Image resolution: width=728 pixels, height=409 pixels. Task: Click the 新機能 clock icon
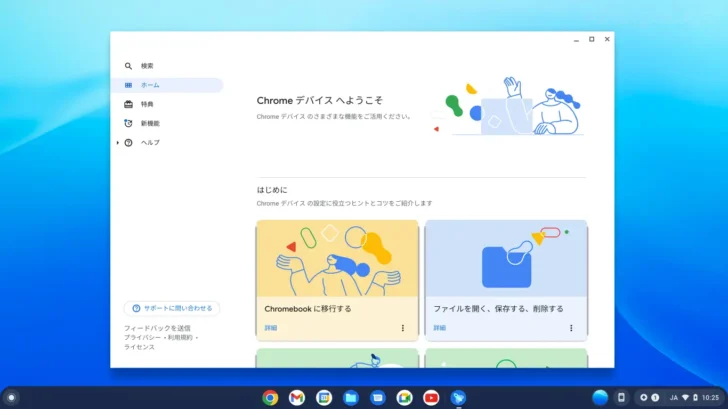[x=128, y=123]
